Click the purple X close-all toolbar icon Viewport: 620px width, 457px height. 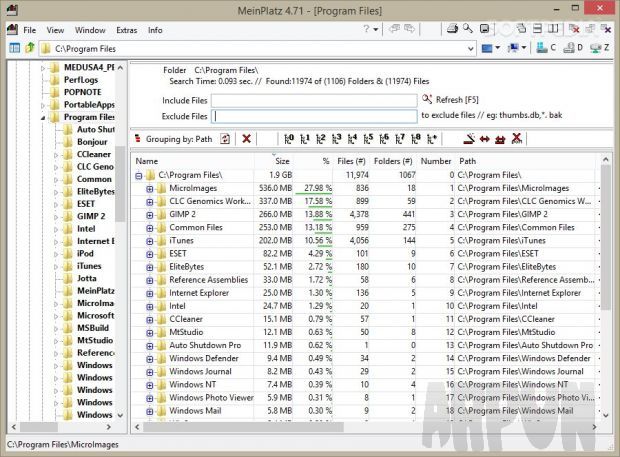605,28
